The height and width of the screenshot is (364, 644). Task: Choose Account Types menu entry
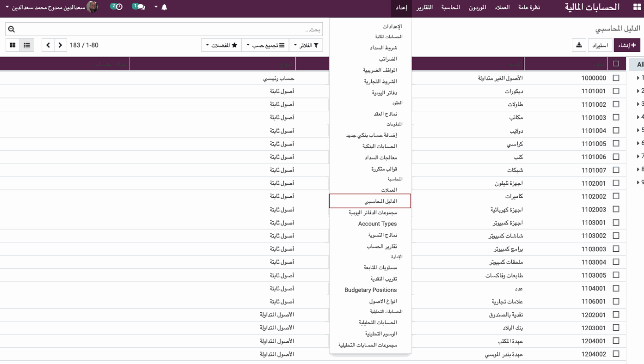pyautogui.click(x=377, y=224)
